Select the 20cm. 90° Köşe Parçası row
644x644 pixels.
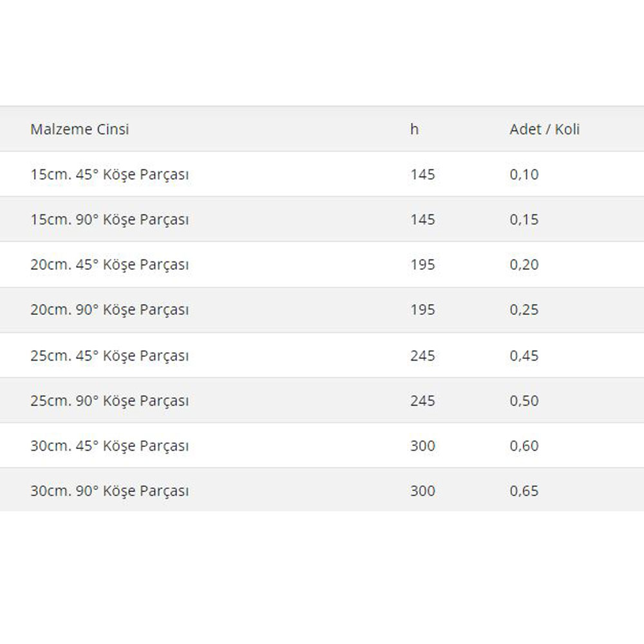click(322, 310)
